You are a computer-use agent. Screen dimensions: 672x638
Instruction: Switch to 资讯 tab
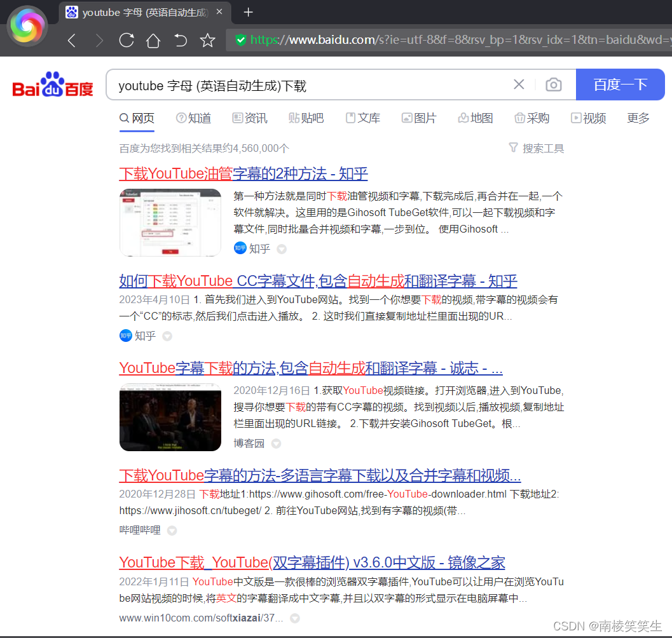250,118
